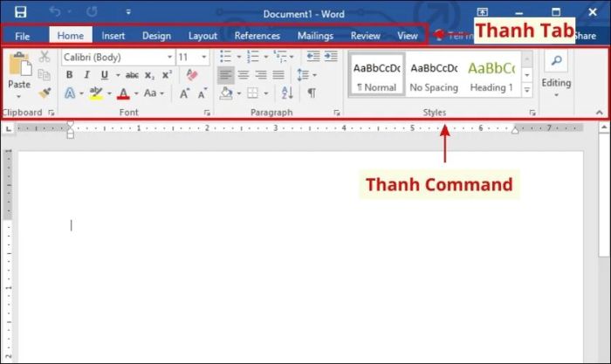Open the Clipboard dialog launcher
Image resolution: width=611 pixels, height=364 pixels.
coord(51,113)
